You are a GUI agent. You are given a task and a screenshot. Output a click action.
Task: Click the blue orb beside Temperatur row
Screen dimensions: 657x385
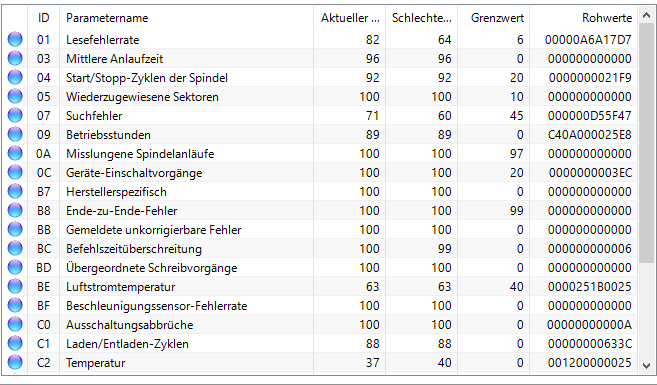[x=15, y=362]
